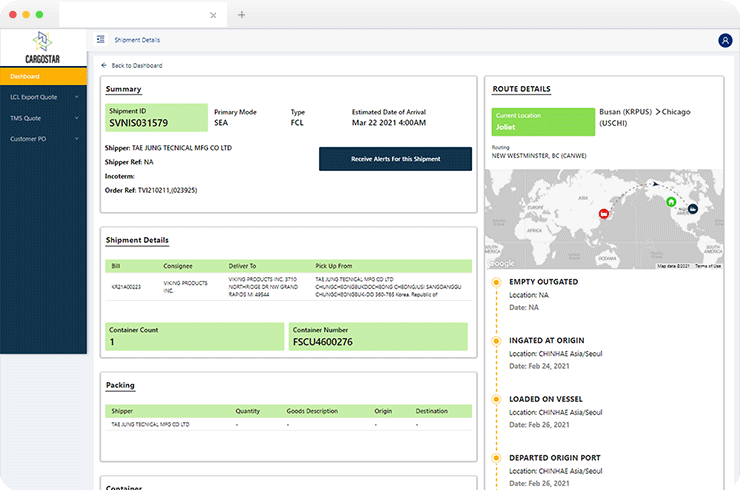Click Receive Alerts For this Shipment
This screenshot has height=490, width=740.
coord(395,159)
